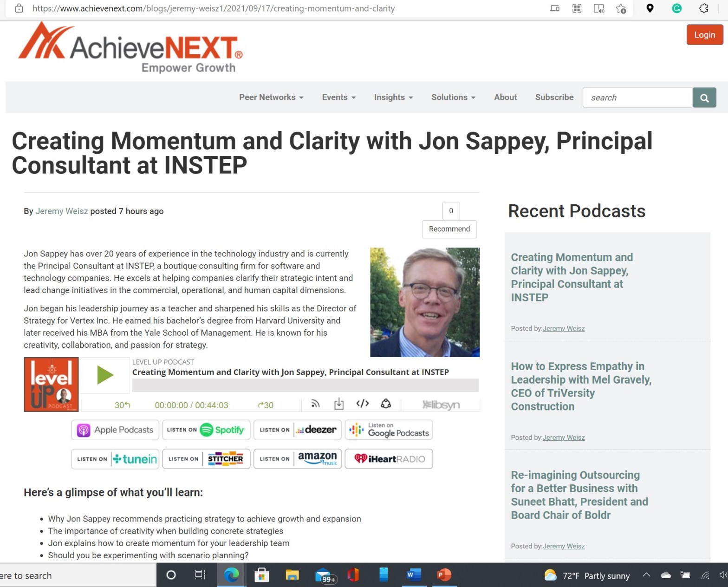The image size is (728, 587).
Task: Open the Events dropdown menu
Action: pyautogui.click(x=338, y=98)
